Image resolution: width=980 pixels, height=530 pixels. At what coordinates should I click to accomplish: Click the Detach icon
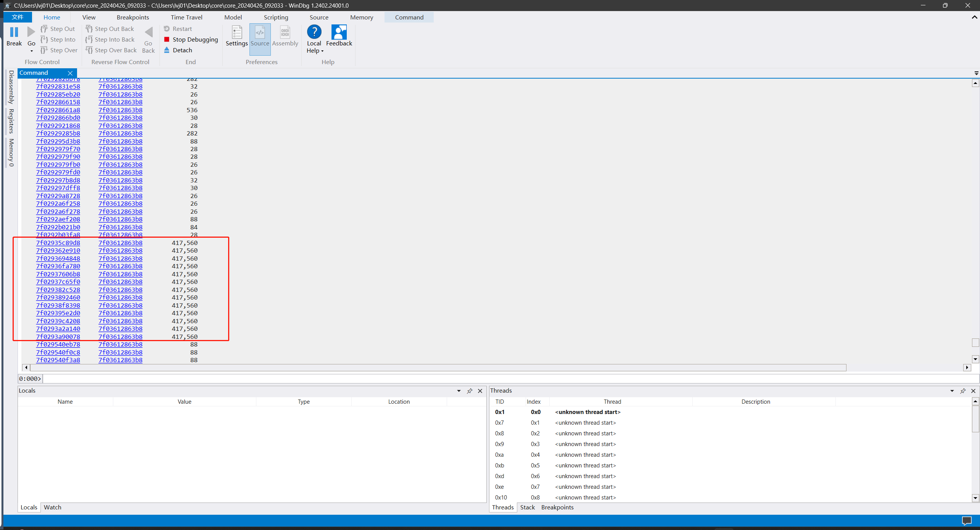(167, 50)
